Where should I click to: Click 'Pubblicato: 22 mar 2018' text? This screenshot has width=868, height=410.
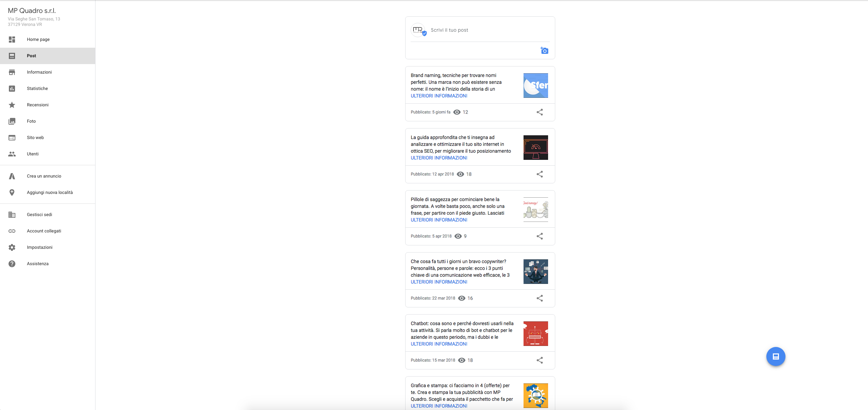point(433,298)
